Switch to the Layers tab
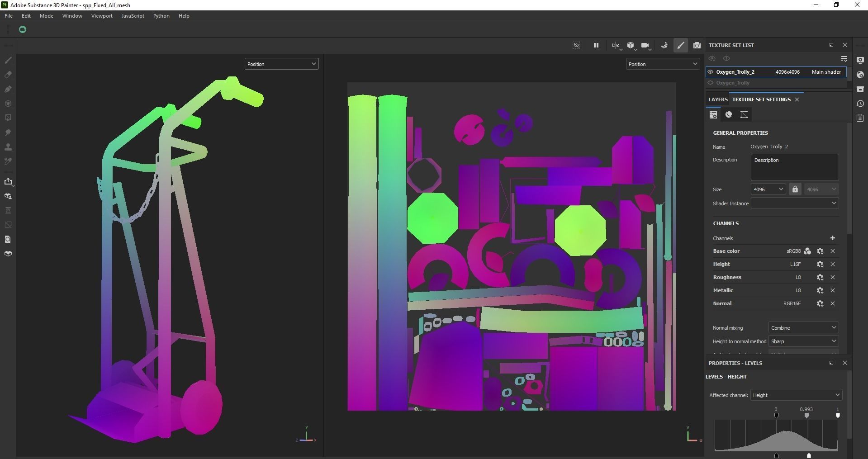 click(718, 99)
